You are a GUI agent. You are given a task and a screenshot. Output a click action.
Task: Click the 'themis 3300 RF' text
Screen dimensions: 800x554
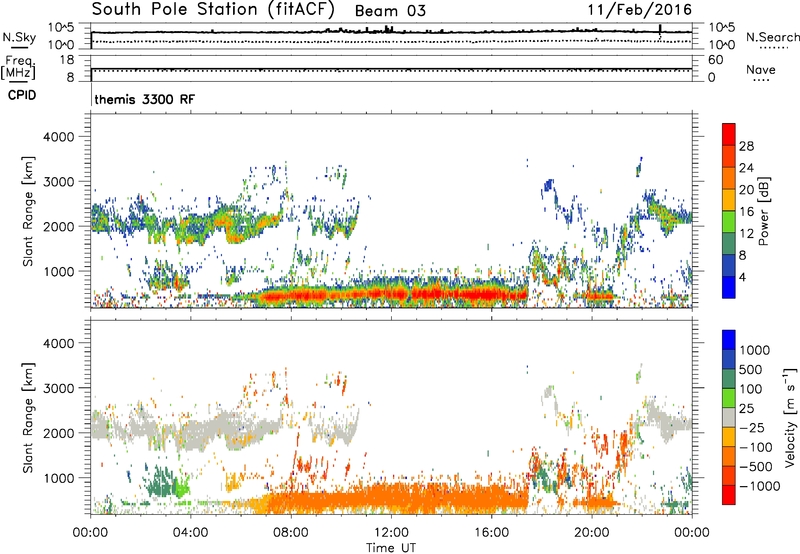pyautogui.click(x=144, y=99)
